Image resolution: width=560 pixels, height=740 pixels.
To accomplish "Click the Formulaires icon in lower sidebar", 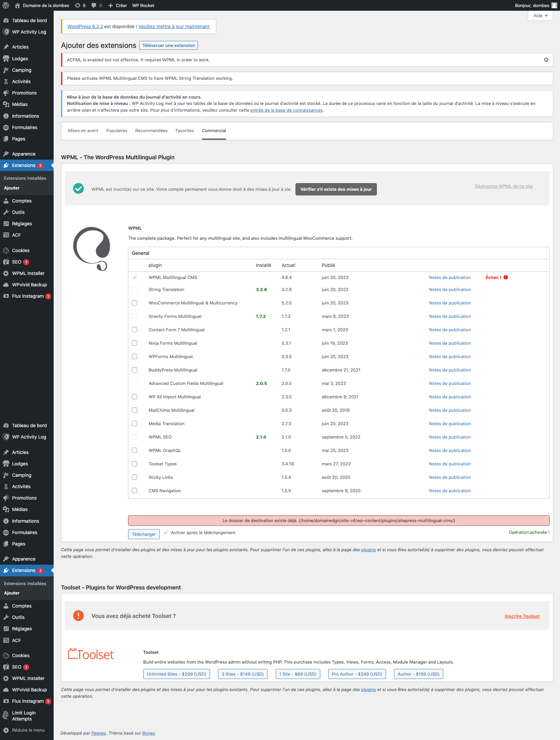I will 6,532.
